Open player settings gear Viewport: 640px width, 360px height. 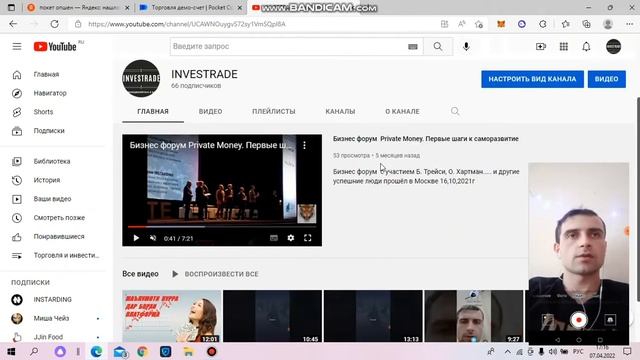point(291,238)
